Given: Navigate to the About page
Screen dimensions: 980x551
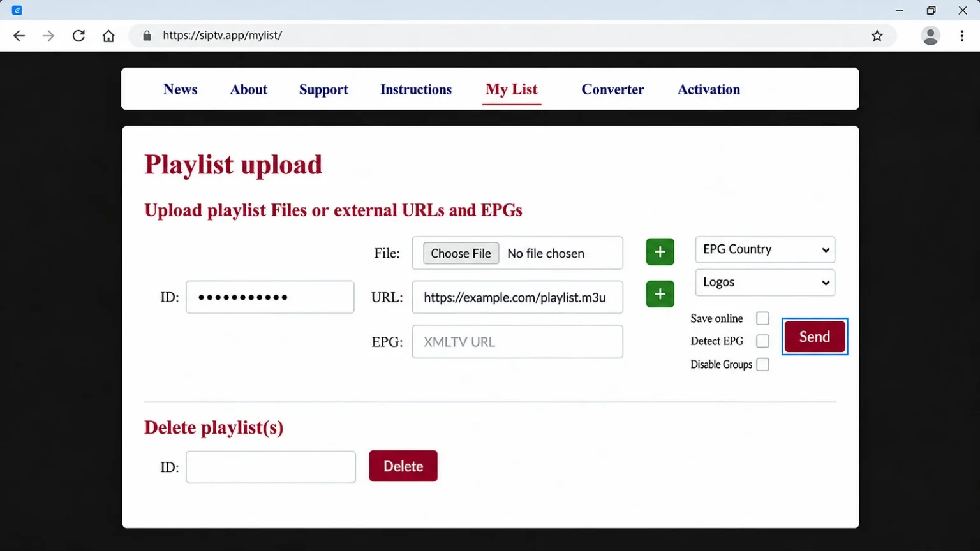Looking at the screenshot, I should click(x=249, y=89).
